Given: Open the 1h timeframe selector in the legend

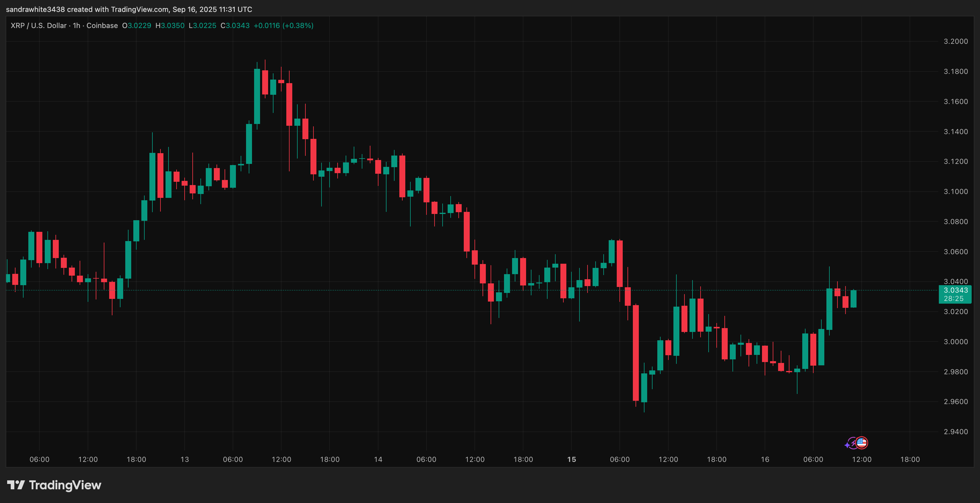Looking at the screenshot, I should point(76,25).
